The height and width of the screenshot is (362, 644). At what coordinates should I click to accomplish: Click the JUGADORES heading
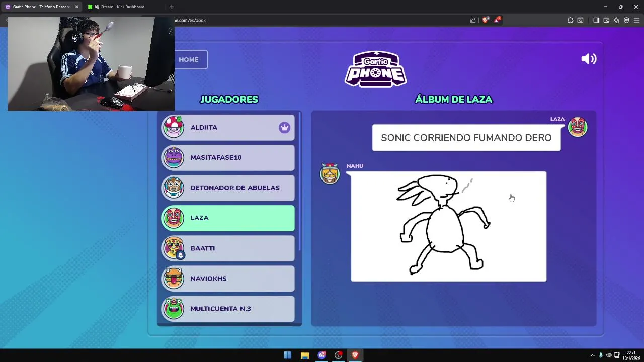(229, 99)
